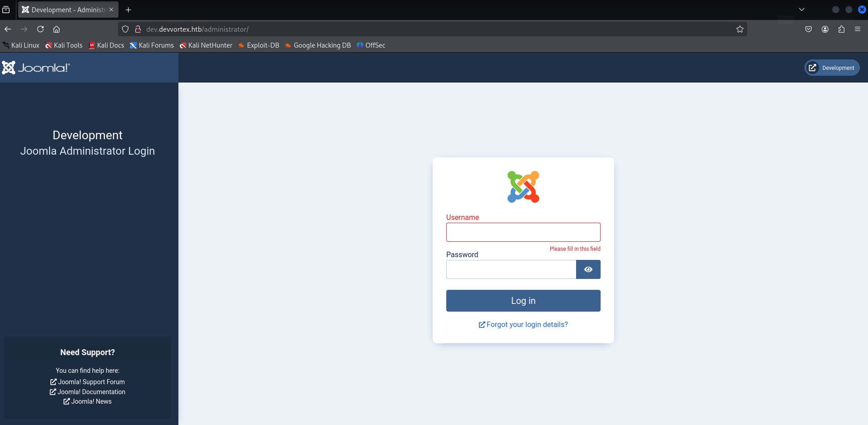Close the browser window with X button
This screenshot has width=868, height=425.
pos(862,10)
